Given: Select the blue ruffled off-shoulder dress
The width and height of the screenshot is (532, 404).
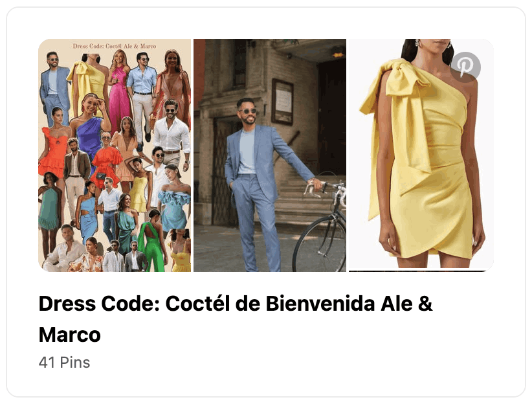Looking at the screenshot, I should (x=173, y=208).
